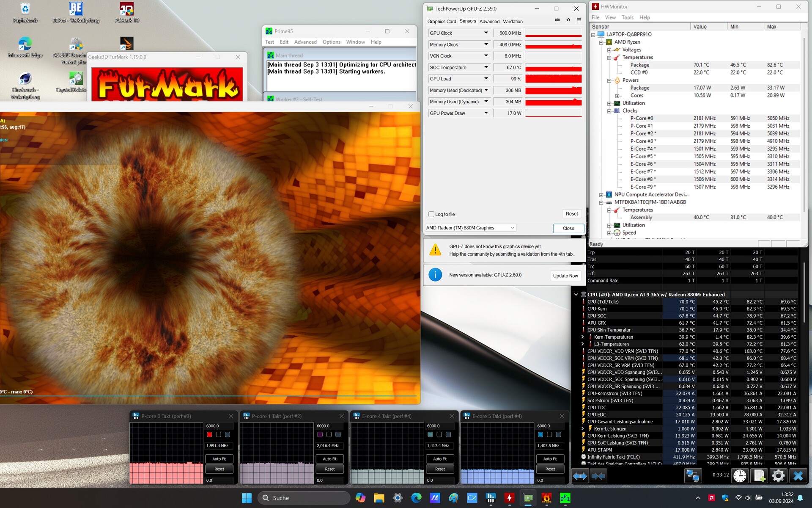Click HWiNFO network monitors icon
The image size is (812, 508).
click(693, 476)
